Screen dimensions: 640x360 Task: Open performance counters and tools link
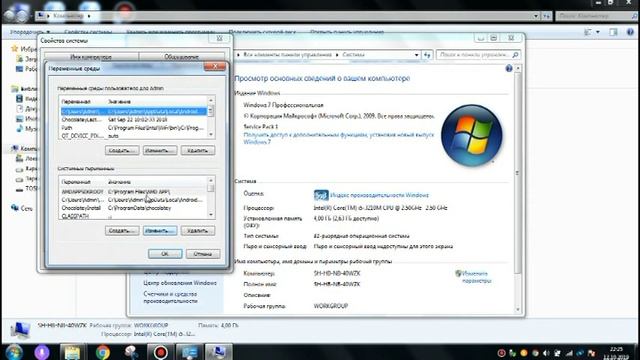click(170, 297)
